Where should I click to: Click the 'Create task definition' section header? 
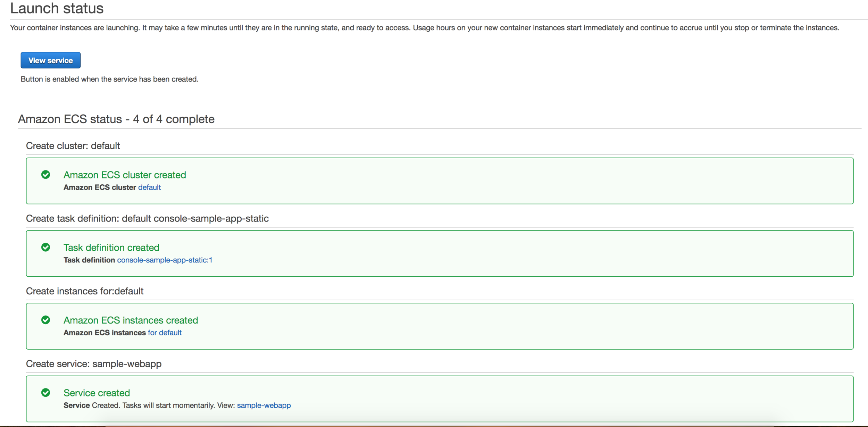point(147,218)
